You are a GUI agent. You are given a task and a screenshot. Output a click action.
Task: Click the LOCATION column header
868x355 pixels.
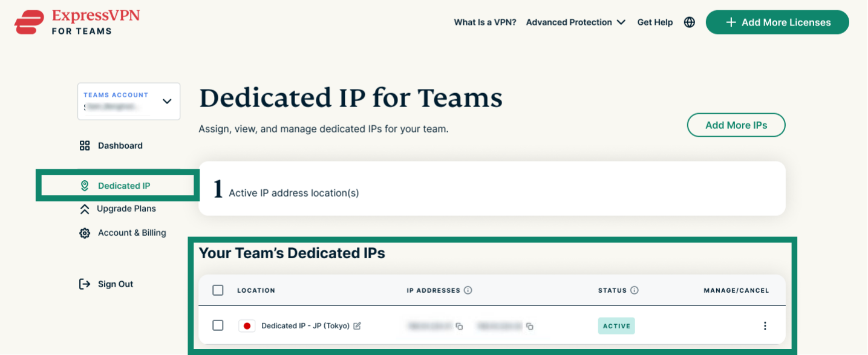(256, 291)
